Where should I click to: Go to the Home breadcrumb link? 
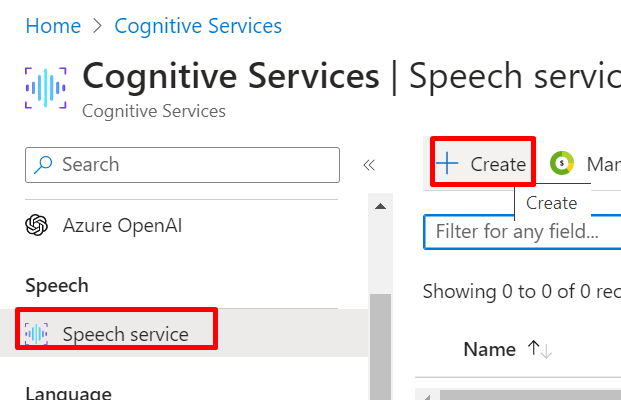[53, 26]
